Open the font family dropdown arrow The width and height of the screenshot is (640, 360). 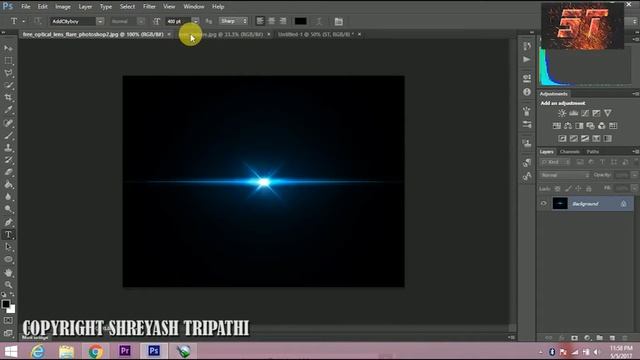(100, 21)
